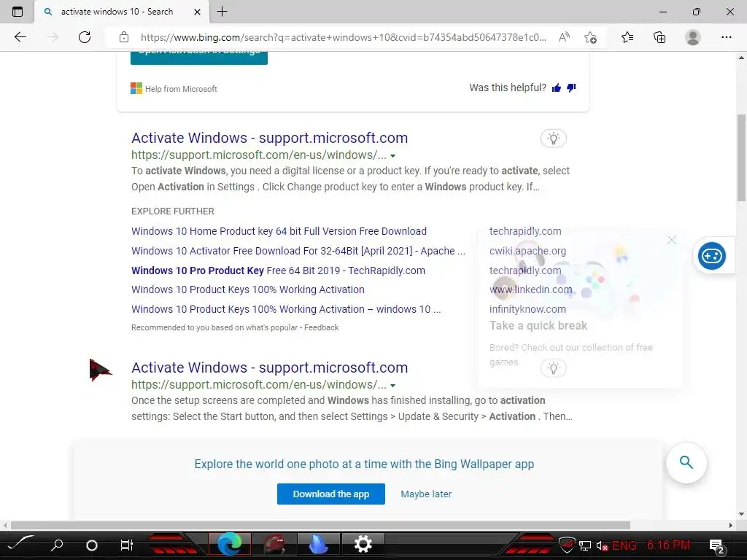Click the security shield icon in system tray

click(567, 544)
